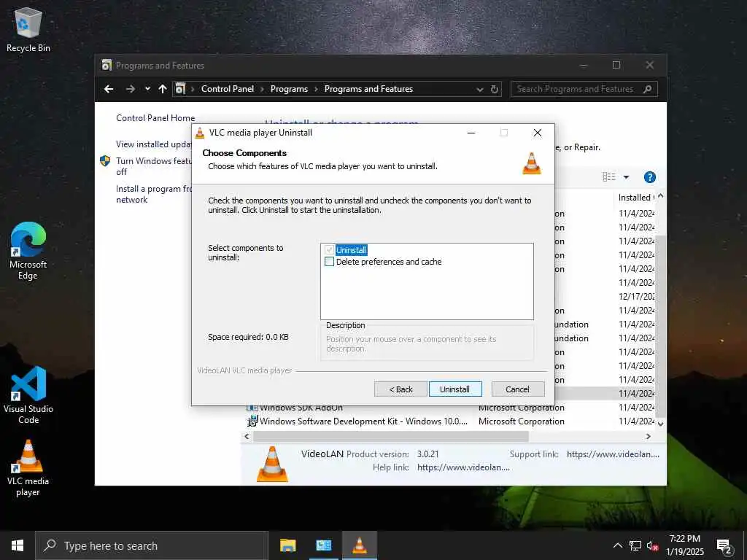
Task: Open Visual Studio Code desktop shortcut
Action: click(x=28, y=394)
